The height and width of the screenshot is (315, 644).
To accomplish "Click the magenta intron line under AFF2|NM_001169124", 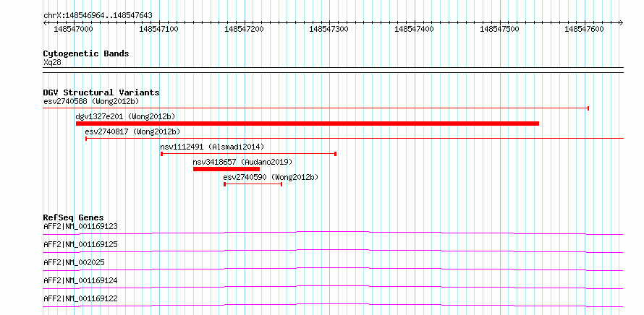I will point(333,287).
